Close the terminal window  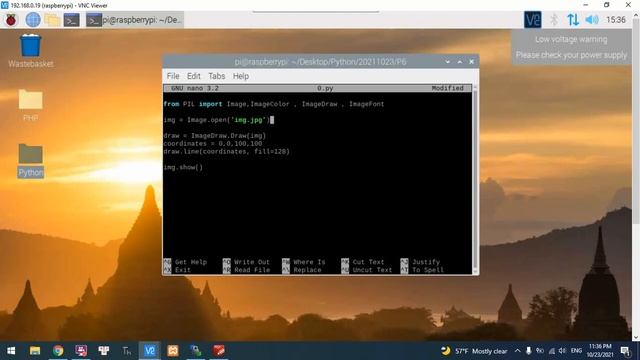471,62
